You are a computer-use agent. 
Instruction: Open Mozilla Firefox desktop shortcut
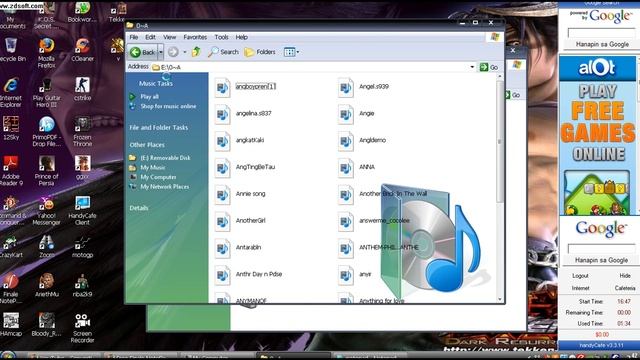pos(46,52)
